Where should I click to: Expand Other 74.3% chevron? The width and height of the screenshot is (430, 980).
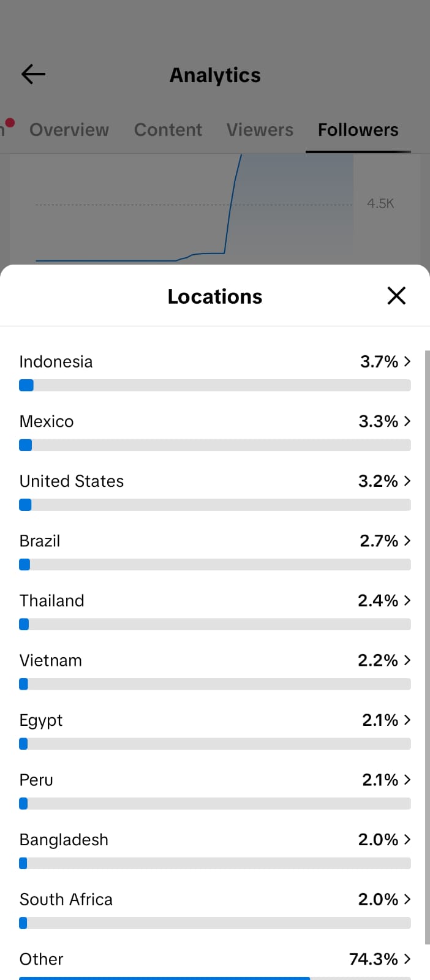pos(407,959)
